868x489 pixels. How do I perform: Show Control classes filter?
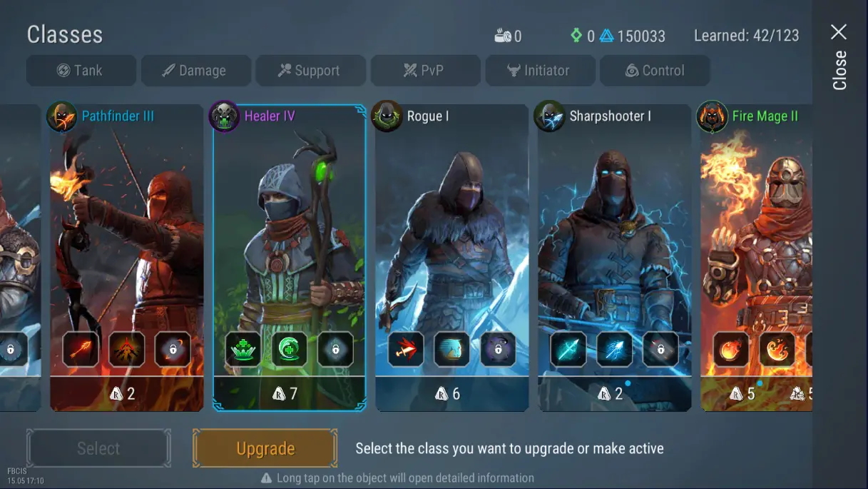coord(655,71)
